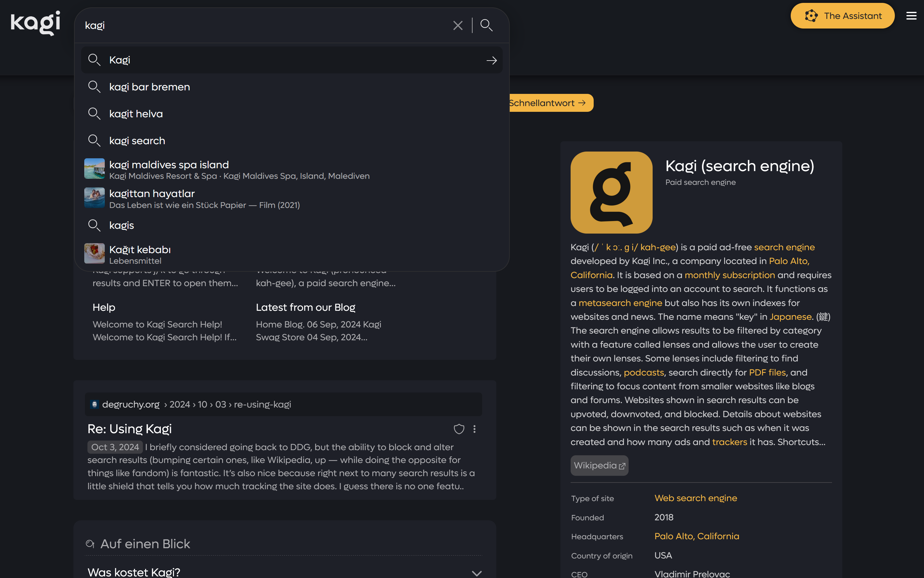
Task: Click Kagi Maldives resort thumbnail
Action: [95, 169]
